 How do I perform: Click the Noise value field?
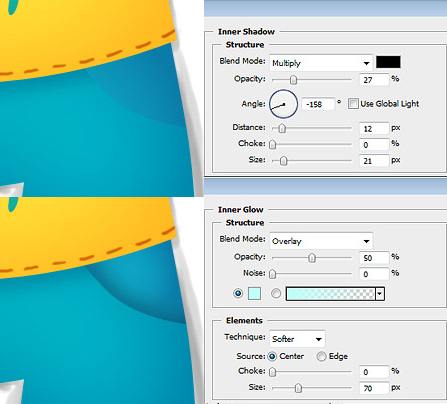tap(374, 274)
